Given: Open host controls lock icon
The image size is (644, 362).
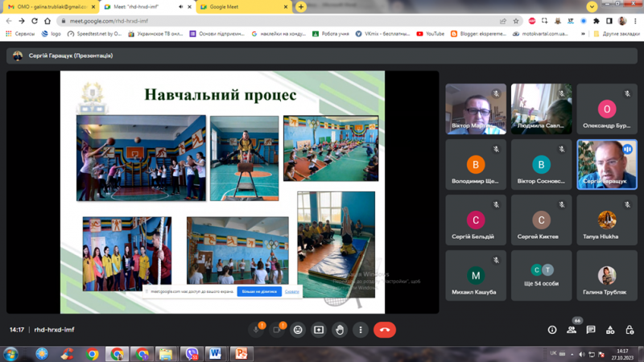Looking at the screenshot, I should (630, 330).
